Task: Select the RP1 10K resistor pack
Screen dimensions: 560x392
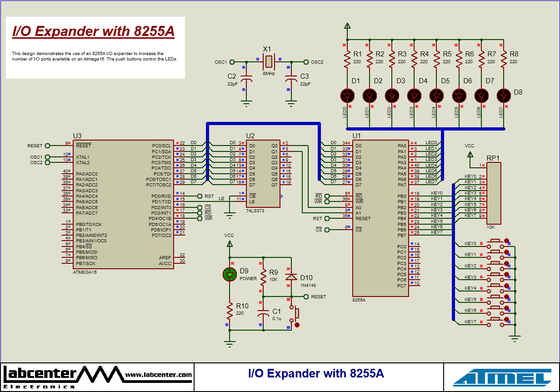Action: point(494,193)
